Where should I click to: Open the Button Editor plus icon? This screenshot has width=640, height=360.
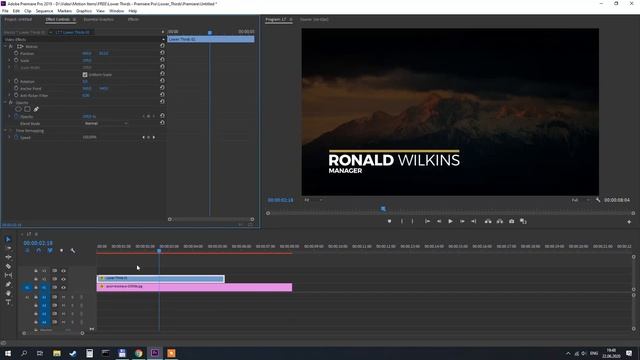[x=629, y=222]
